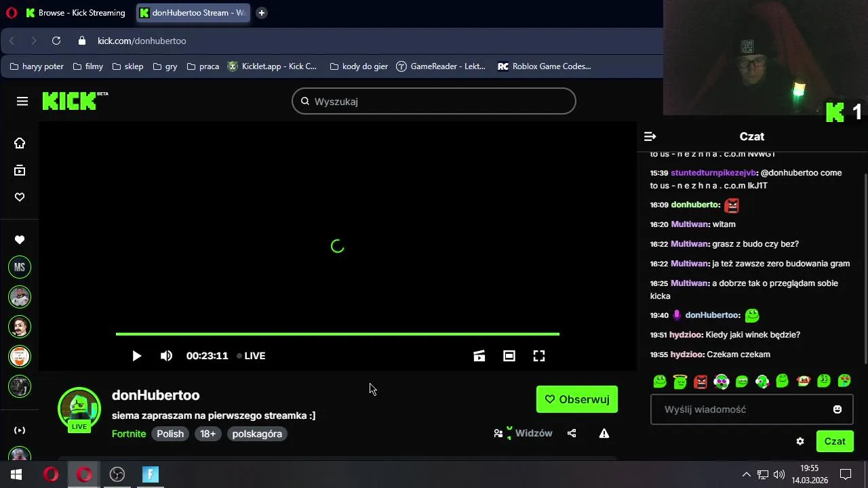Insert the heart-eyes drooling blob emote

point(844,382)
